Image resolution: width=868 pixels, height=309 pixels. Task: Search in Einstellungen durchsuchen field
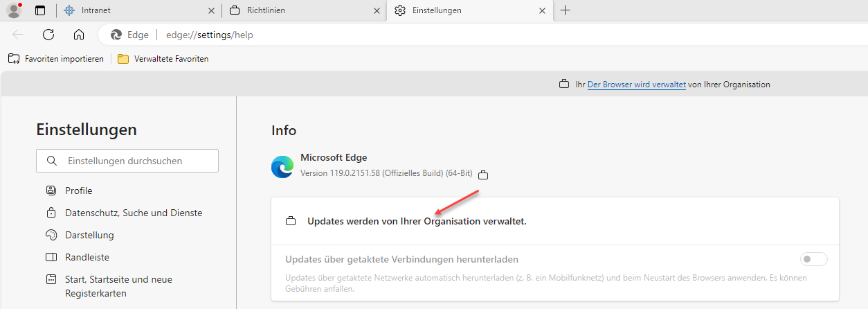pos(127,161)
